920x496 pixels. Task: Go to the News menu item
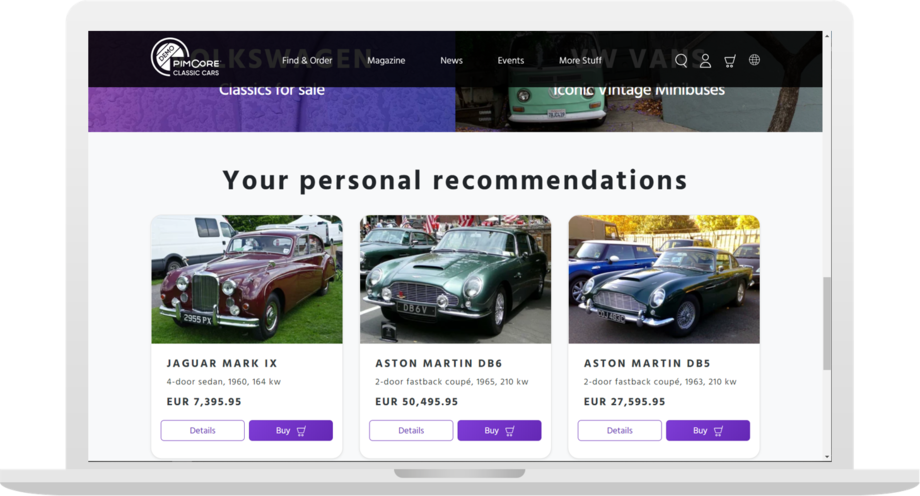tap(451, 61)
